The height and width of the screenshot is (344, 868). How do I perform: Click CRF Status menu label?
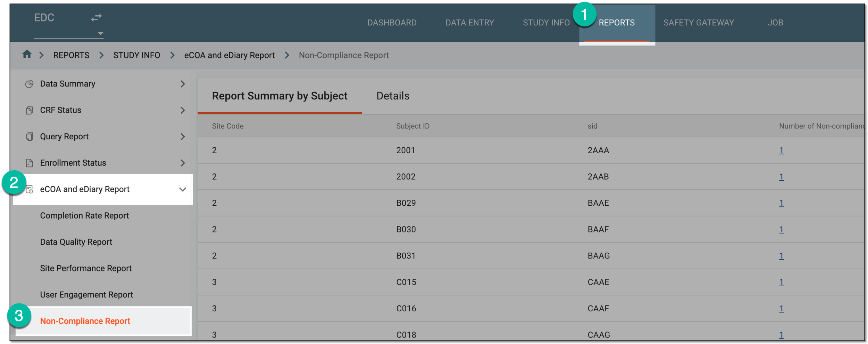(60, 110)
